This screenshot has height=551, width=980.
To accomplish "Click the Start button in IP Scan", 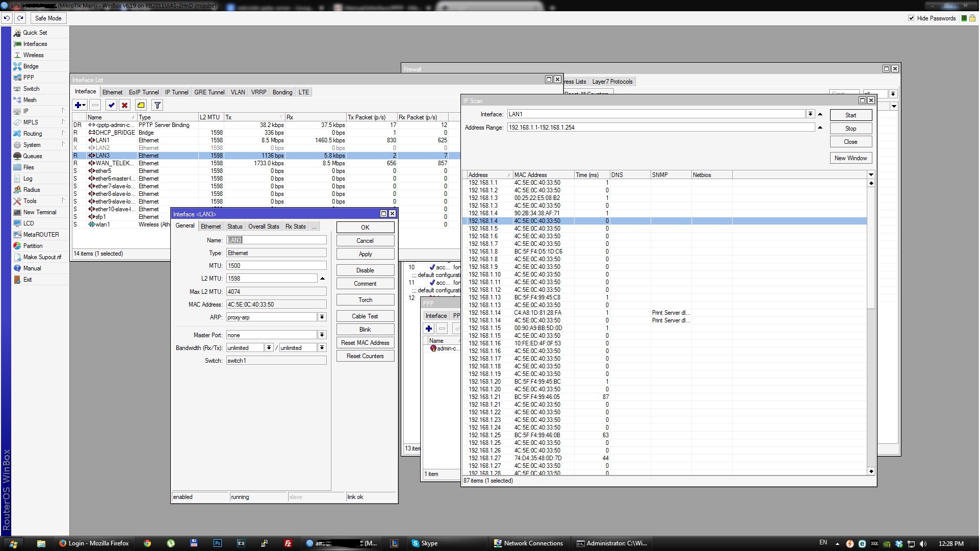I will click(850, 115).
